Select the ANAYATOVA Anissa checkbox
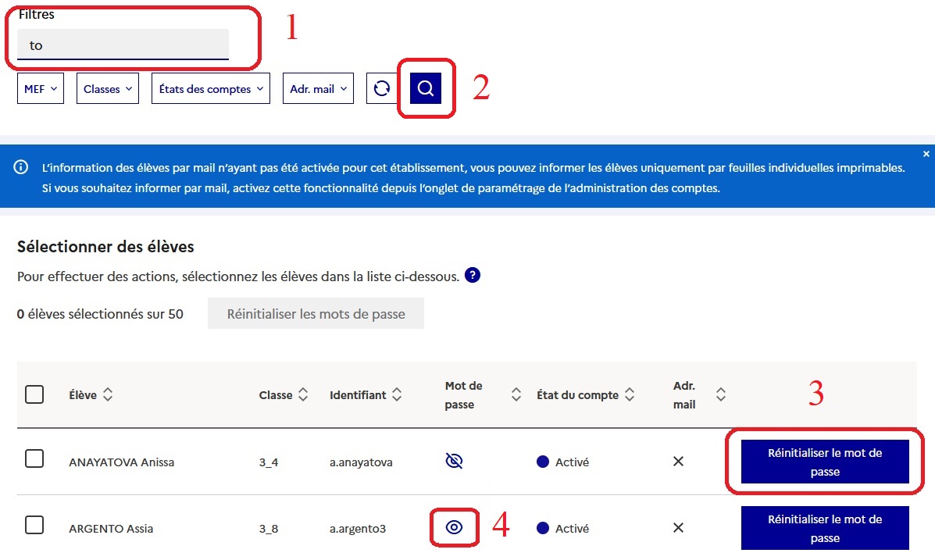935x560 pixels. (34, 458)
